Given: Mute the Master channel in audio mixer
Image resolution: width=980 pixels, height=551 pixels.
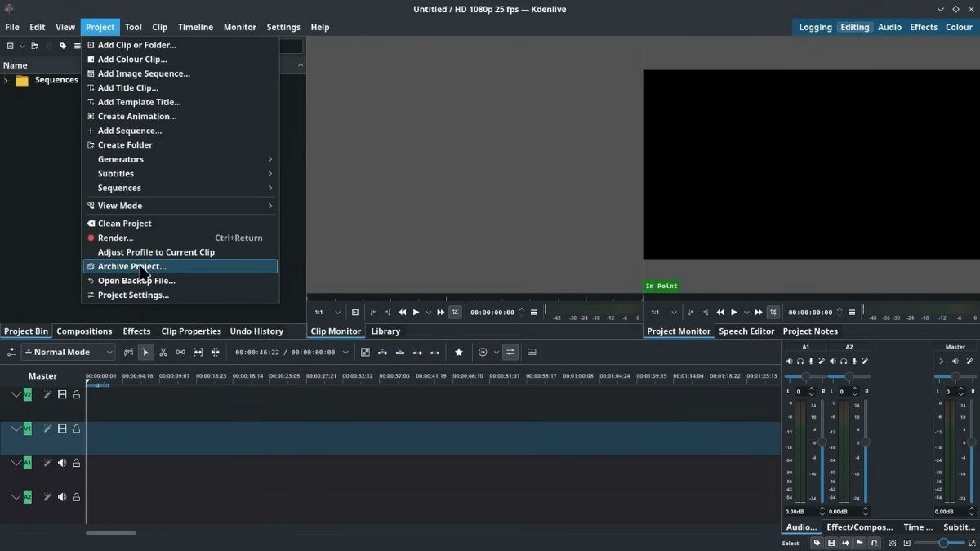Looking at the screenshot, I should click(x=955, y=361).
